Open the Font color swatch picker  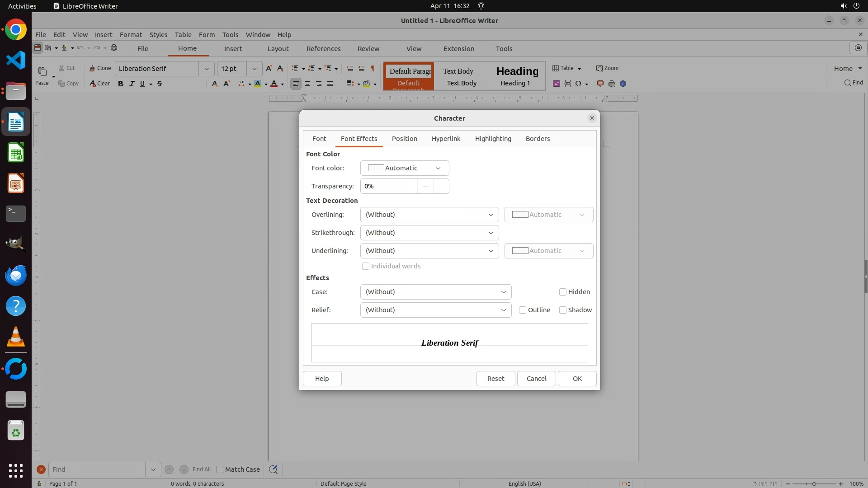(404, 168)
